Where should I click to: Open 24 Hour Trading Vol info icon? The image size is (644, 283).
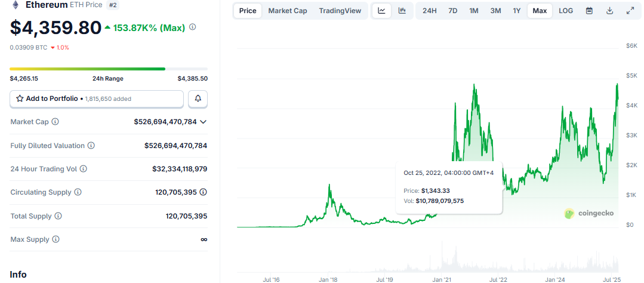tap(84, 169)
